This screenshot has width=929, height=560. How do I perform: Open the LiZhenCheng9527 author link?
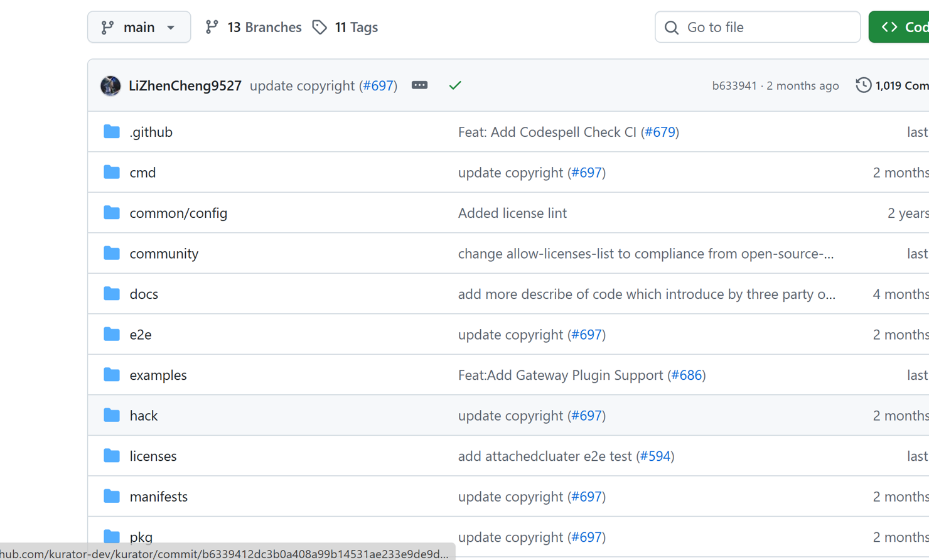185,85
